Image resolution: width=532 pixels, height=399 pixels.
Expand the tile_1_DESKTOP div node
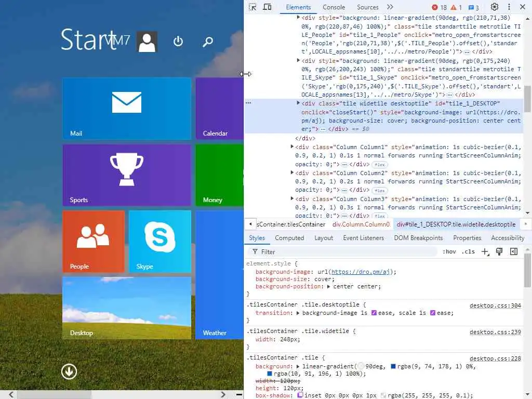click(298, 103)
